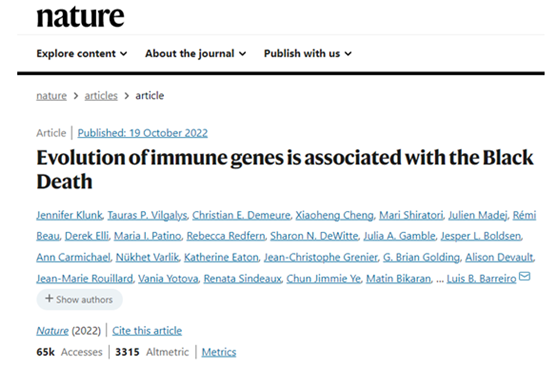Open author Katherine Eaton's details
The height and width of the screenshot is (368, 558).
pos(221,257)
